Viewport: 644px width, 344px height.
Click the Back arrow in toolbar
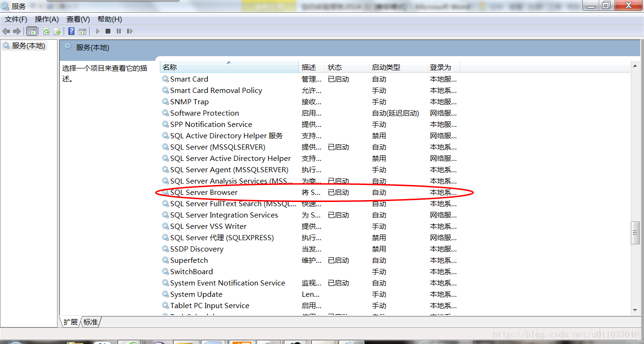tap(6, 31)
